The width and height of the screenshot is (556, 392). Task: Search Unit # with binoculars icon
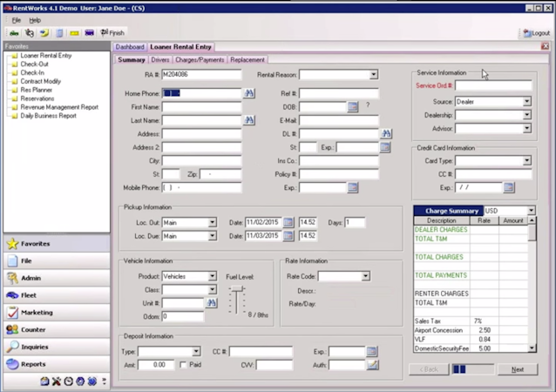point(212,302)
